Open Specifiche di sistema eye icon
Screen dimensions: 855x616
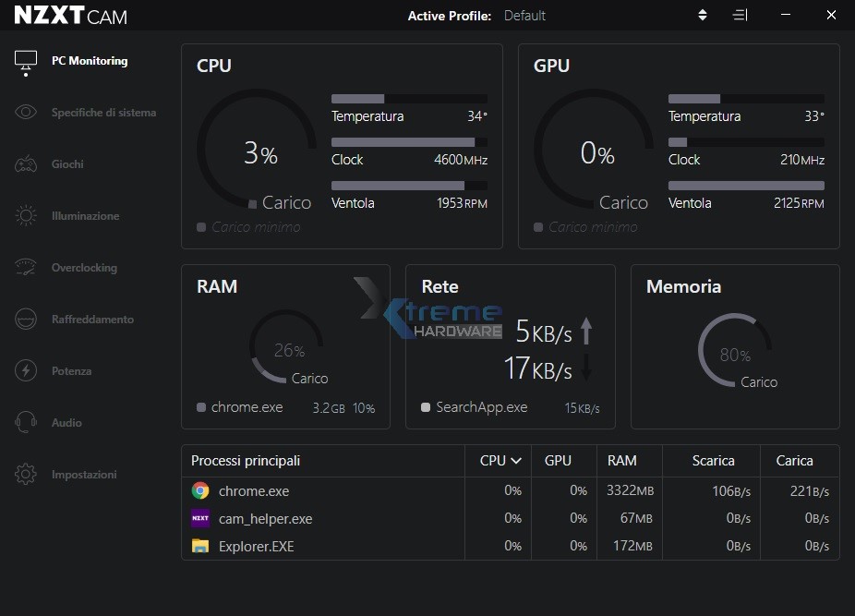pos(26,113)
